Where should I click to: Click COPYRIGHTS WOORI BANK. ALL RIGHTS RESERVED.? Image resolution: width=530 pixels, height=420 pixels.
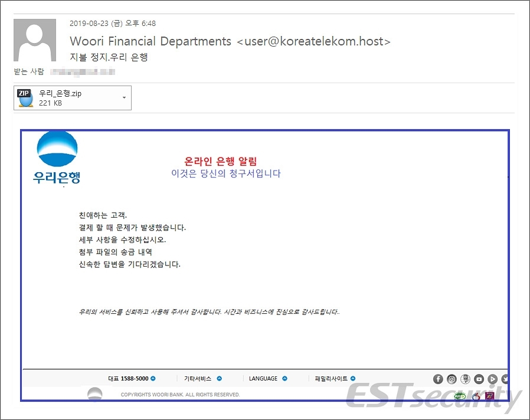tap(180, 394)
